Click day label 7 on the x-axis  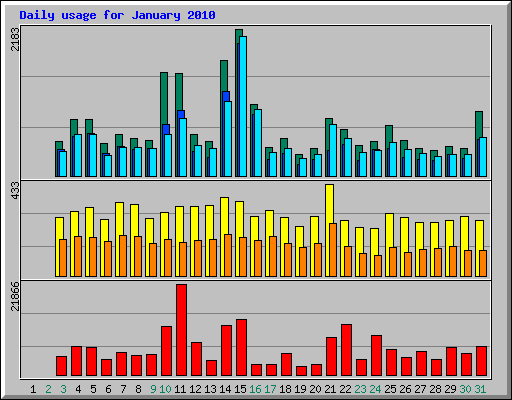[x=123, y=389]
